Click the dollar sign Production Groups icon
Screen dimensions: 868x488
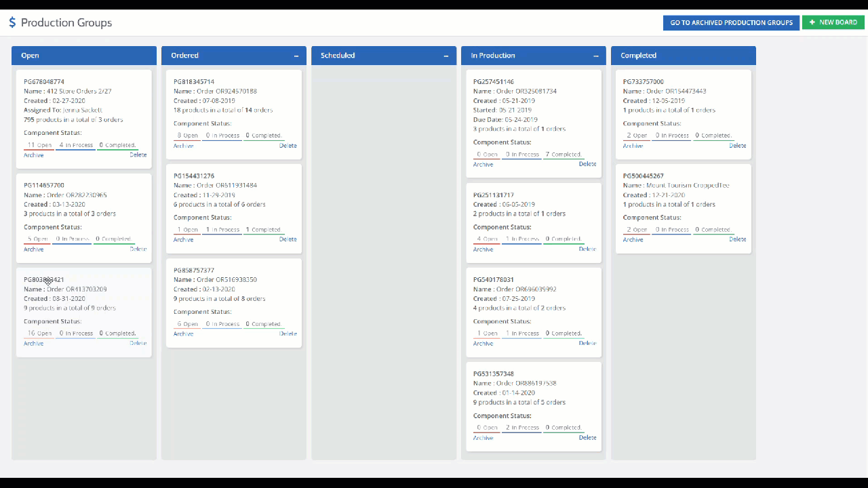(x=12, y=22)
